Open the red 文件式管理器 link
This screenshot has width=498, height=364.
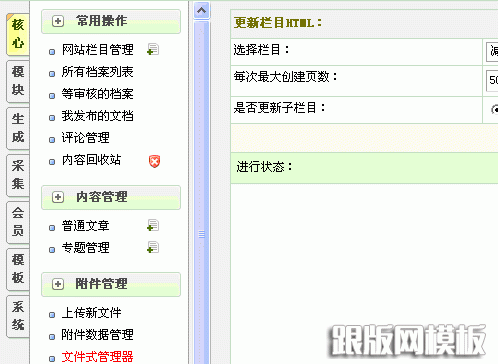pos(98,357)
